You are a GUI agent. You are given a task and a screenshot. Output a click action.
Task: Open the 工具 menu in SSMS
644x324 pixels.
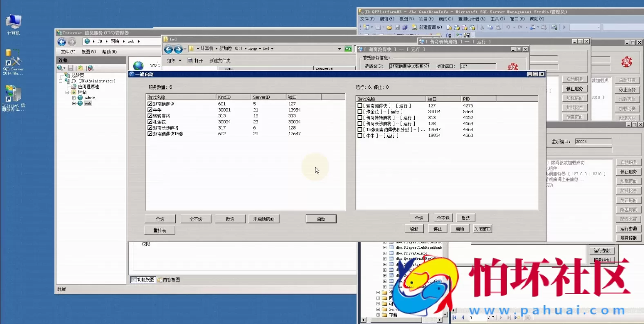[497, 19]
